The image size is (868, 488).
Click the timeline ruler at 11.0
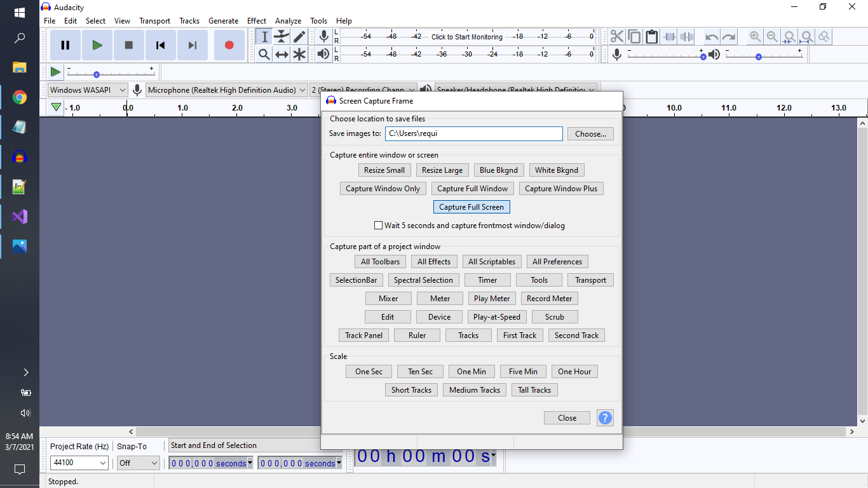tap(729, 108)
